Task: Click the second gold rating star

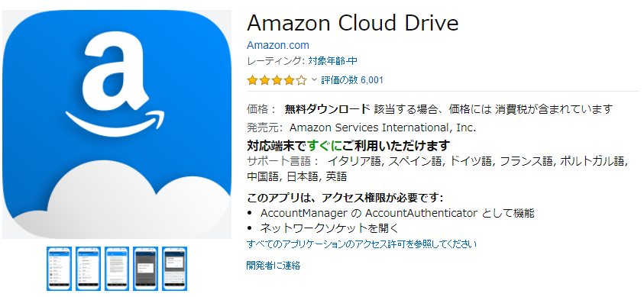Action: pos(264,80)
